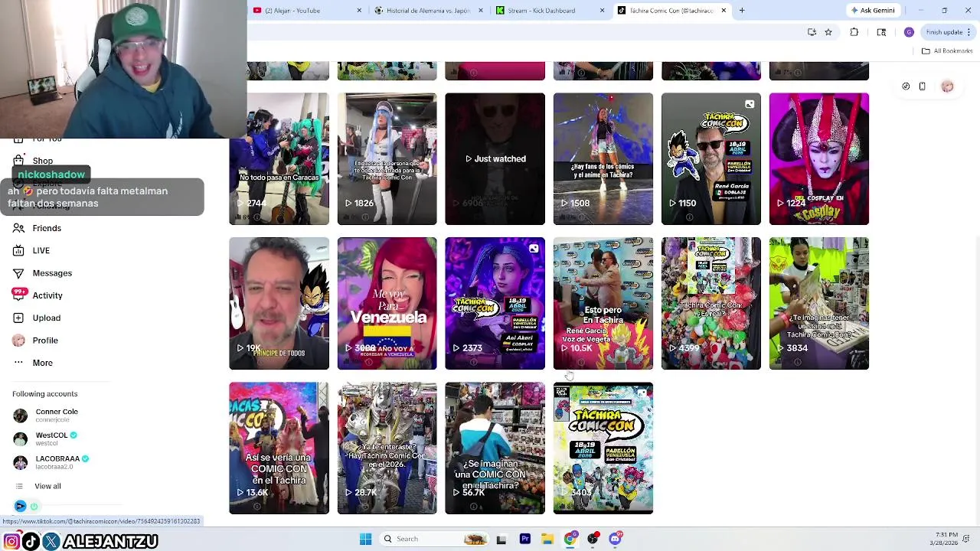
Task: Close the Historial de Alemania vs. Japón tab
Action: pos(481,11)
